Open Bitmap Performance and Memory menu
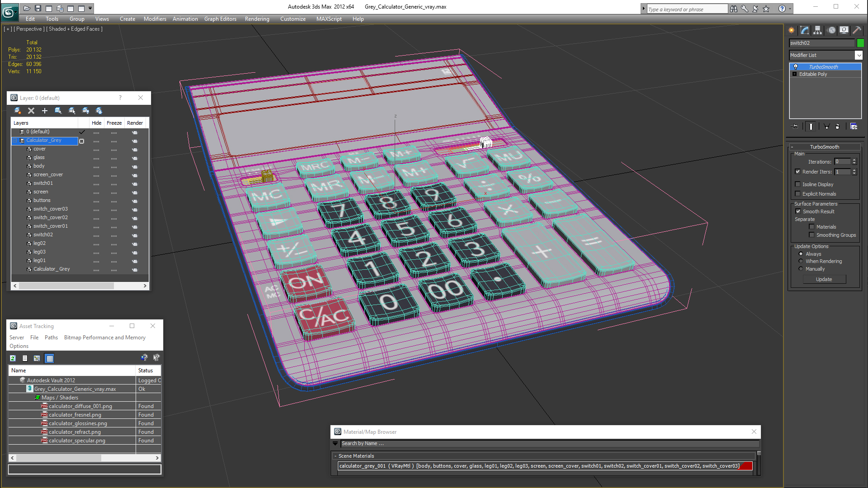Image resolution: width=868 pixels, height=488 pixels. click(104, 338)
